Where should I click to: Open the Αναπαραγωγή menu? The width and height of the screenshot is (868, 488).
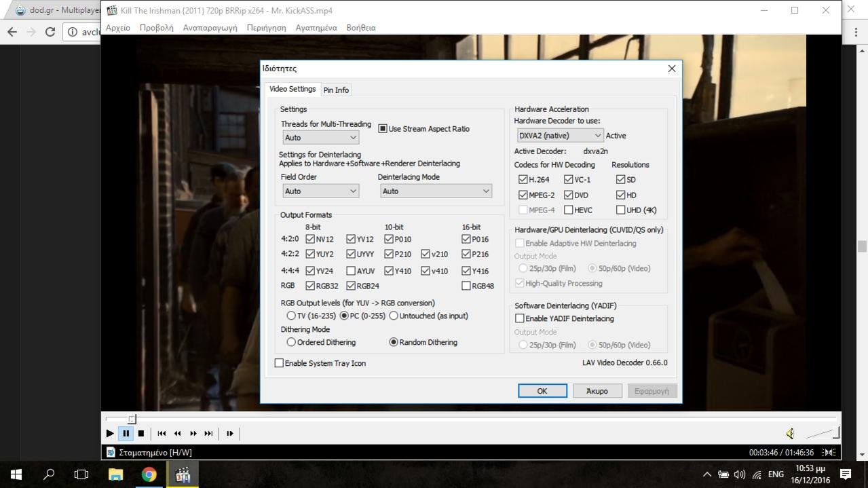pyautogui.click(x=210, y=28)
